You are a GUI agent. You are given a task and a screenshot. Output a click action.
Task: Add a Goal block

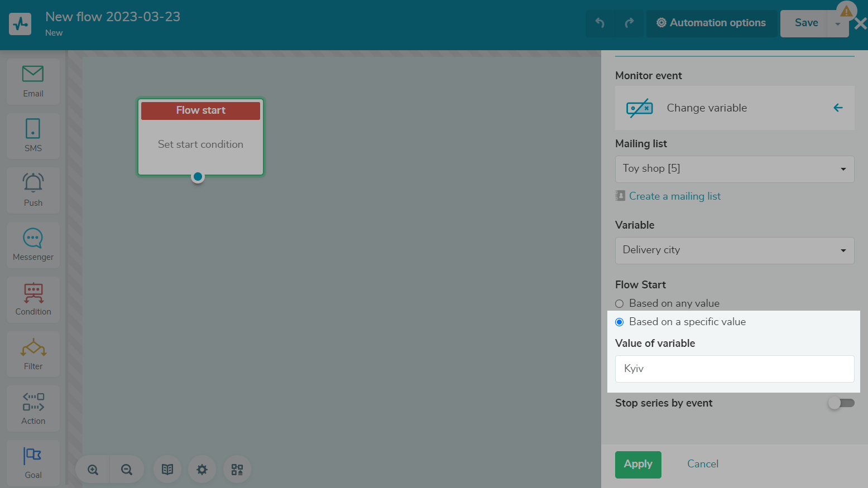click(33, 462)
